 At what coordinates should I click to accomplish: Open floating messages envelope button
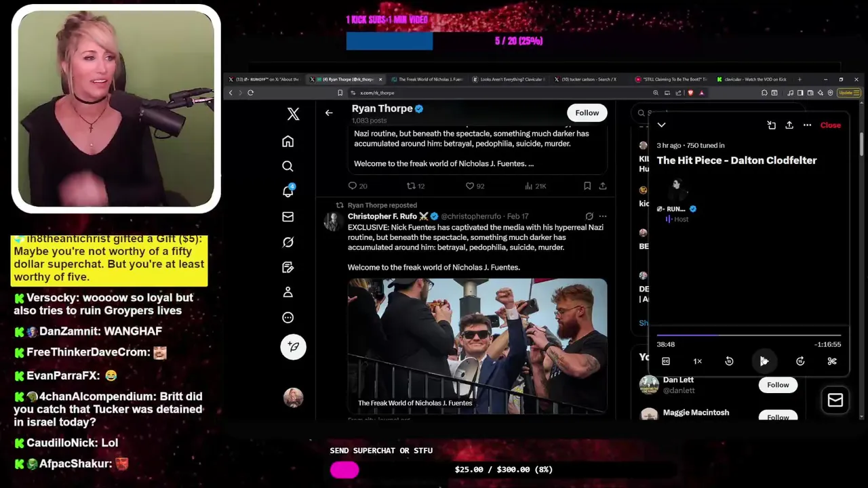[x=835, y=401]
